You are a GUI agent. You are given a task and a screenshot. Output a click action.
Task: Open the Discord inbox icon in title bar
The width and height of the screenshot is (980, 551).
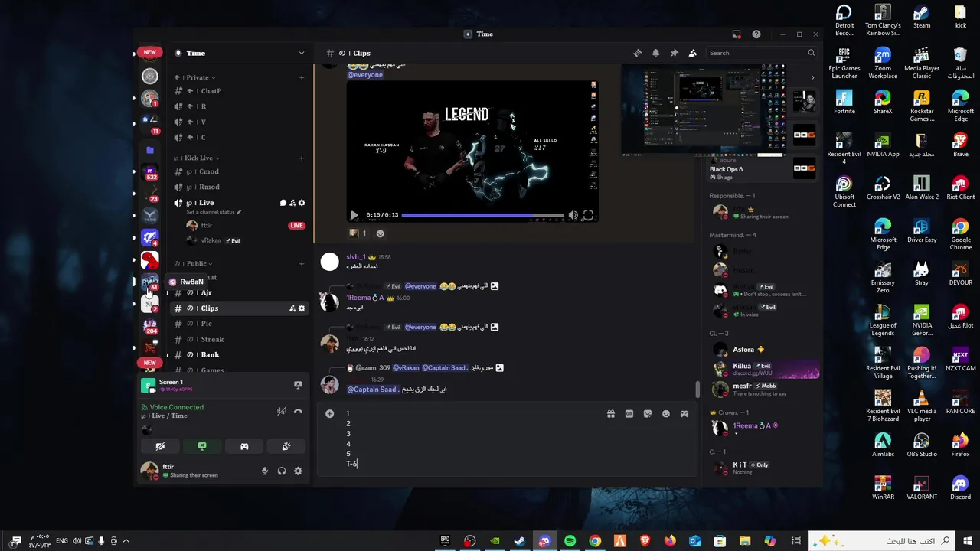click(737, 34)
